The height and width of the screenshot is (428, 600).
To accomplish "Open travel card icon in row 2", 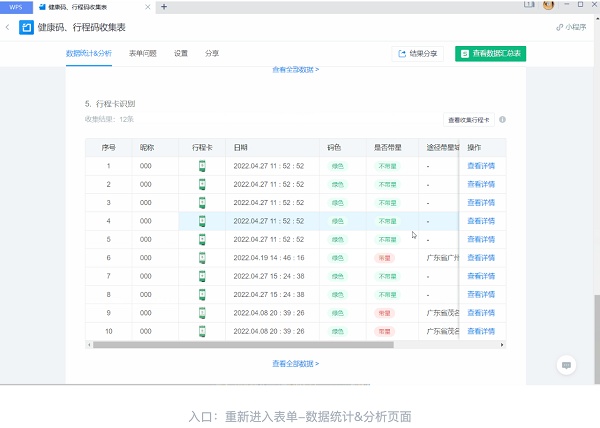I will click(x=202, y=184).
